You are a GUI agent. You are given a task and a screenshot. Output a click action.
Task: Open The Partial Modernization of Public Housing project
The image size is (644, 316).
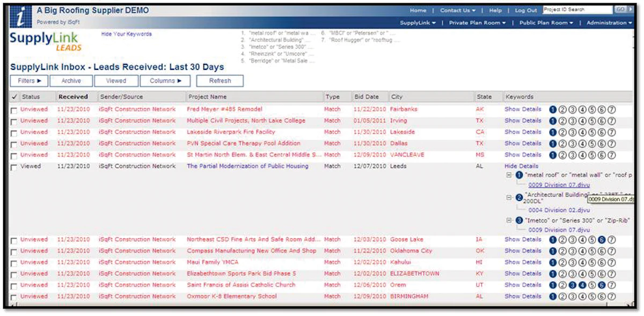(247, 166)
